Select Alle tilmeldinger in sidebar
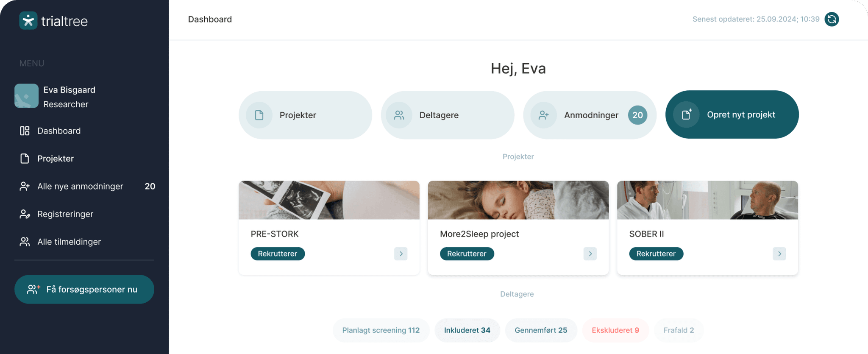 (69, 242)
